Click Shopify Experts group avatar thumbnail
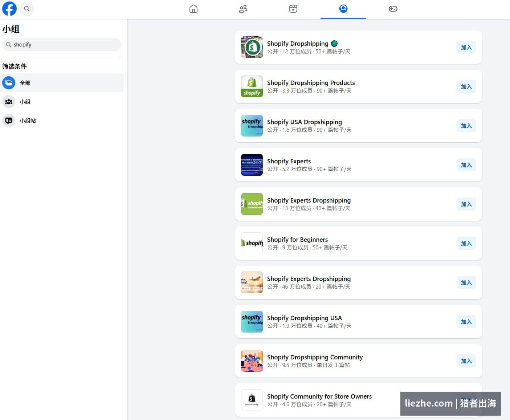Viewport: 510px width, 420px height. point(252,165)
